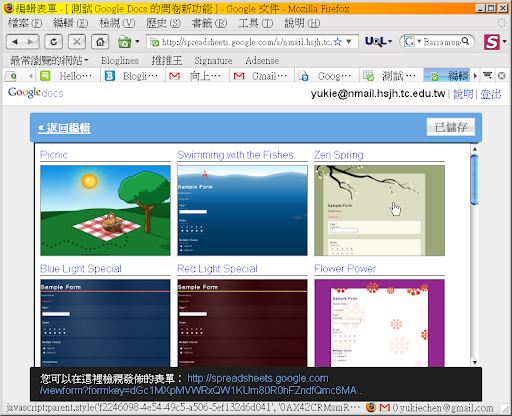The height and width of the screenshot is (416, 512).
Task: Choose the Zen Spring theme thumbnail
Action: tap(379, 211)
